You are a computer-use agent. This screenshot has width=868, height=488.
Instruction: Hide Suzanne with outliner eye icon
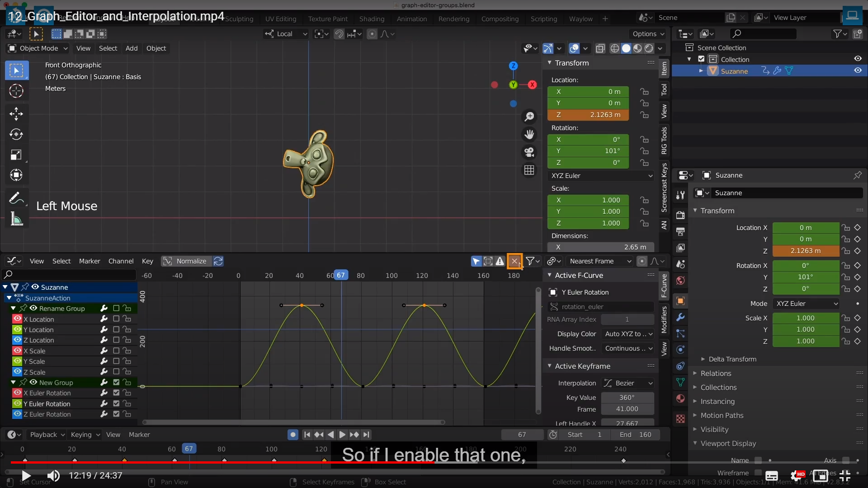858,70
